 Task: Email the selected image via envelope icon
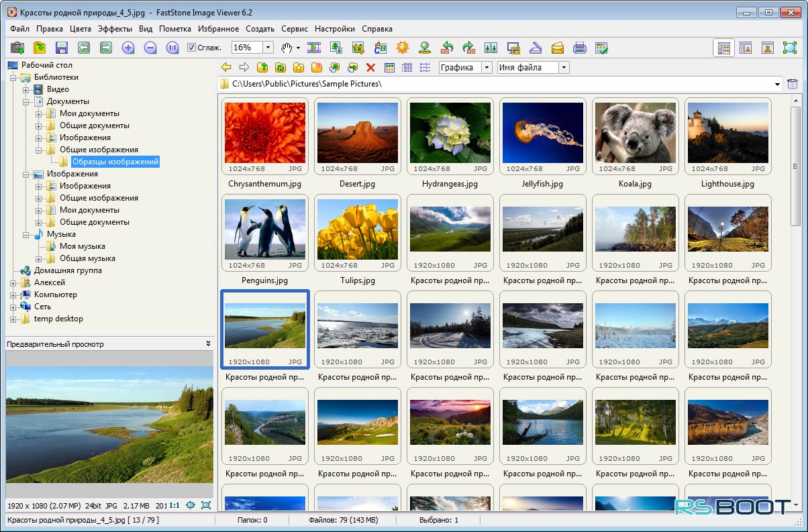(556, 48)
